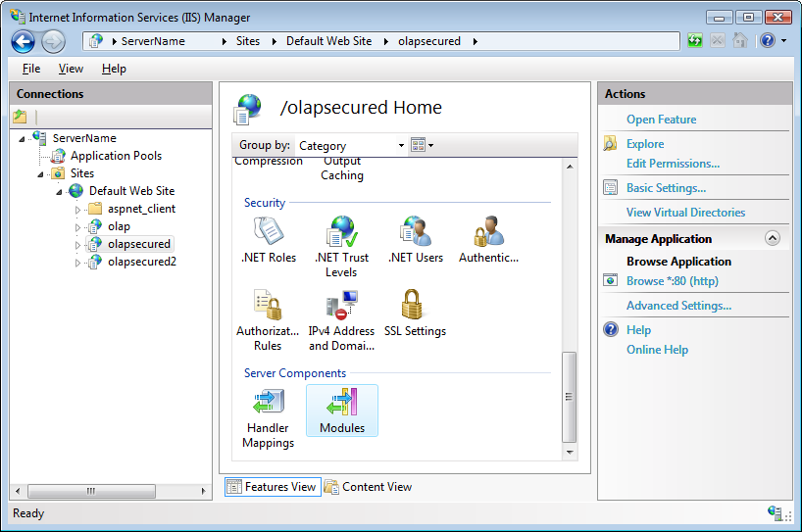The image size is (802, 532).
Task: Click the back navigation arrow
Action: click(x=24, y=41)
